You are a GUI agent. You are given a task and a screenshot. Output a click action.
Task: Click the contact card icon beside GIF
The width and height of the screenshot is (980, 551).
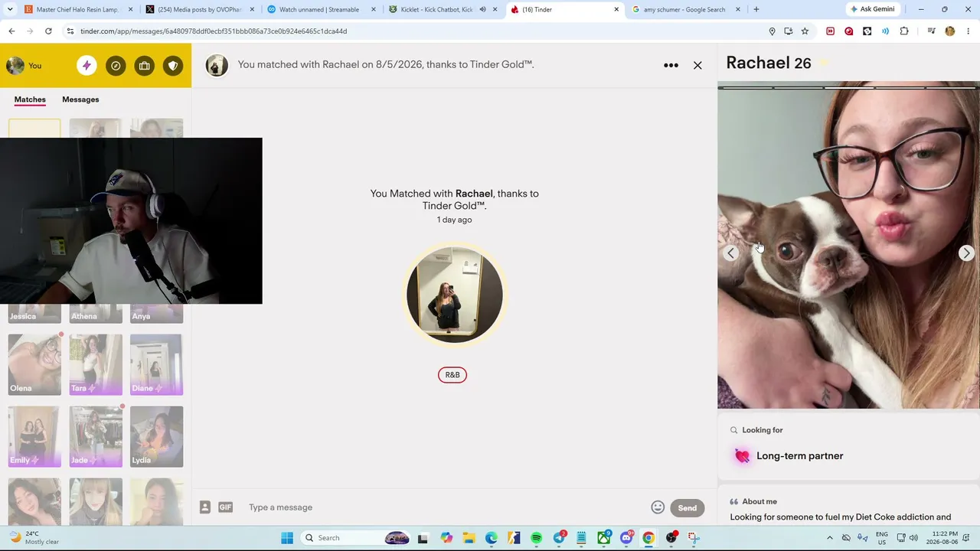click(205, 507)
